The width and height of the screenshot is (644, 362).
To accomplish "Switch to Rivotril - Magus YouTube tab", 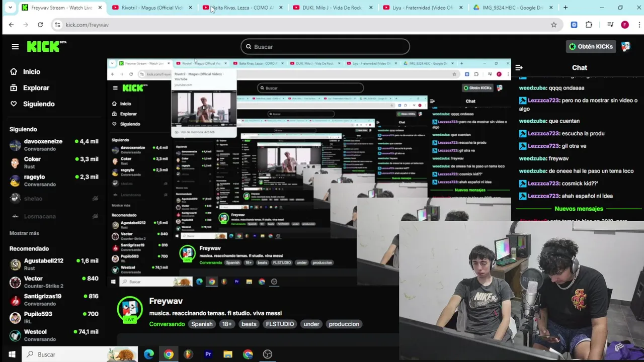I will [151, 8].
